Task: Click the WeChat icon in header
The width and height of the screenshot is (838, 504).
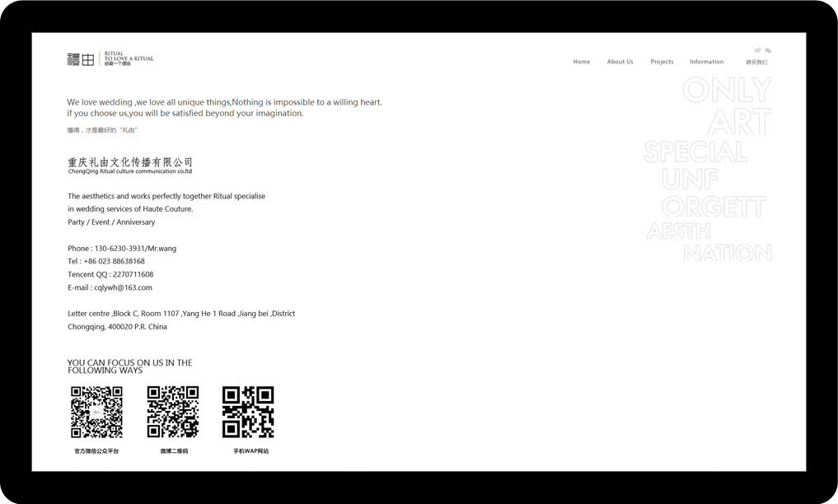Action: point(768,51)
